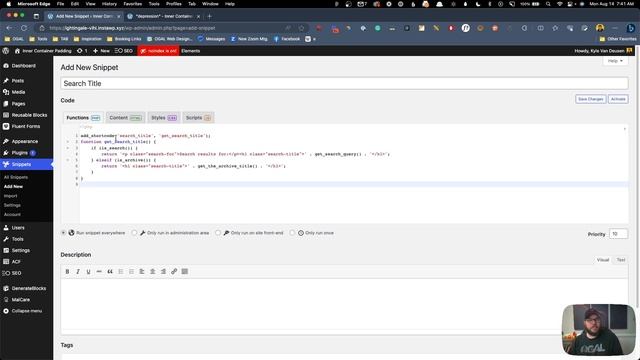Select Run snippet everywhere option
Image resolution: width=640 pixels, height=360 pixels.
tap(63, 233)
